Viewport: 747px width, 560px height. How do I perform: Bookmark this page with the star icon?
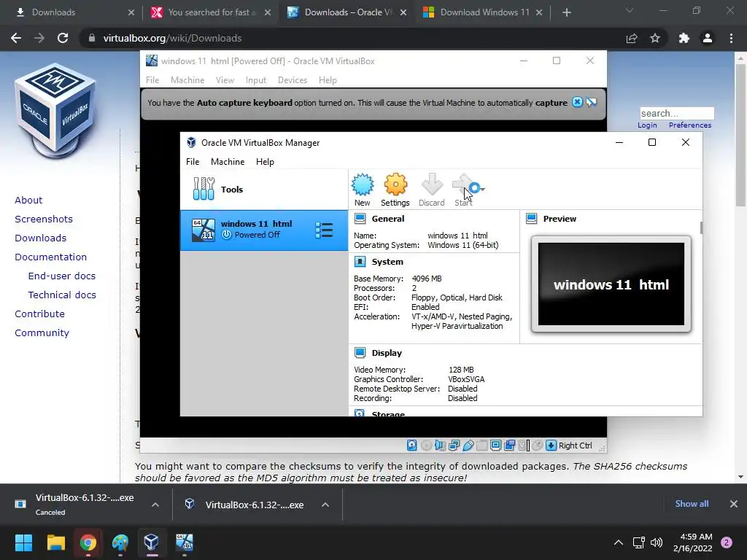coord(655,38)
